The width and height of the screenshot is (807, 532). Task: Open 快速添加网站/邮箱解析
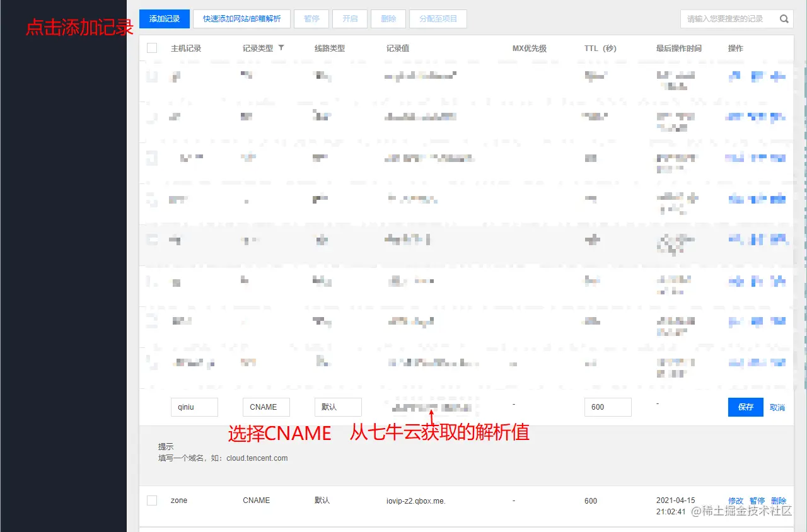click(x=242, y=19)
